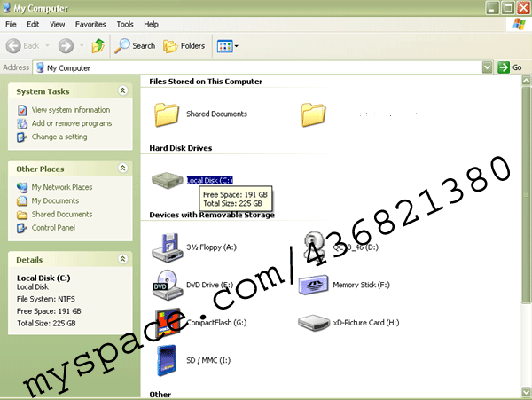The height and width of the screenshot is (400, 532).
Task: Click the Views icon in toolbar
Action: 224,46
